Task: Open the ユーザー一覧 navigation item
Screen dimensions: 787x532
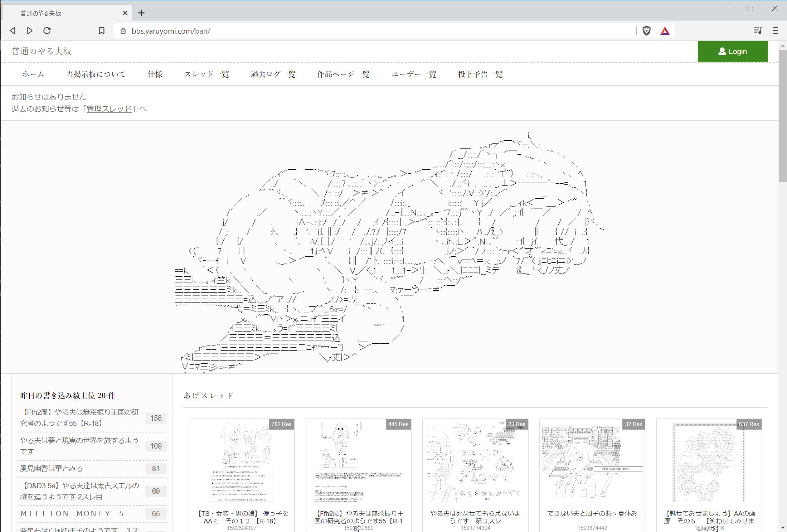Action: tap(414, 74)
